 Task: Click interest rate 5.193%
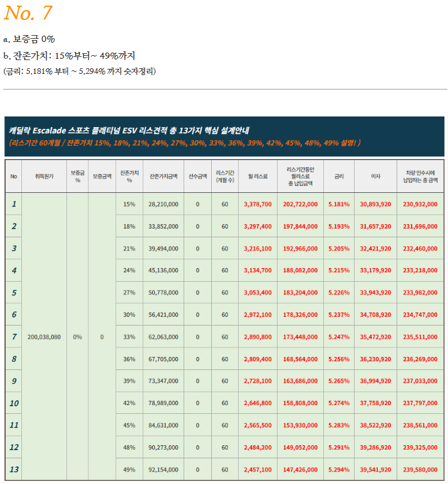coord(339,227)
